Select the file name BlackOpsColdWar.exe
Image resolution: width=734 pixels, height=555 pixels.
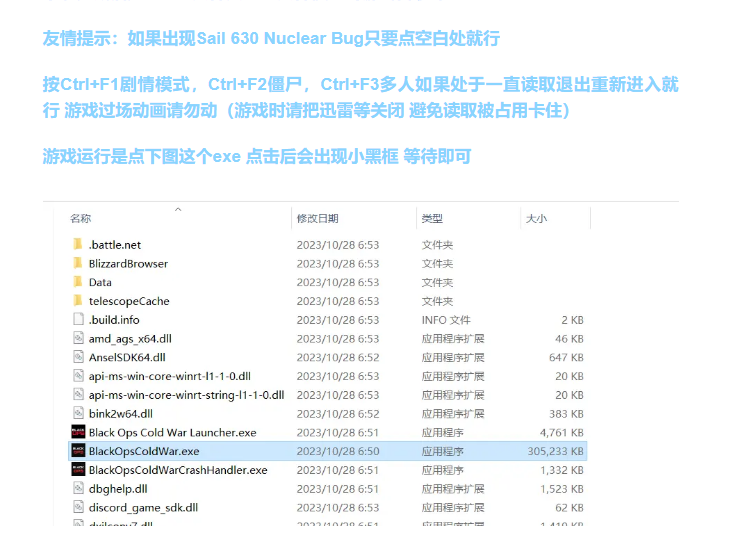(x=144, y=451)
